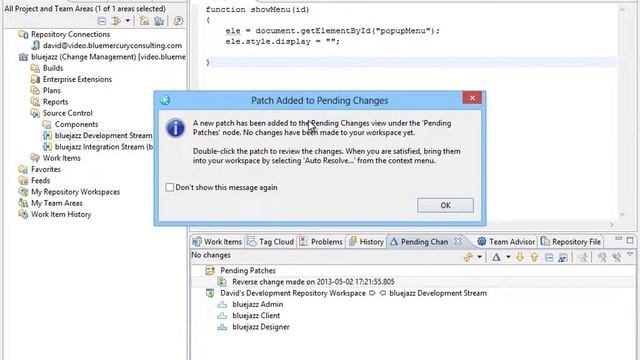Click the manage project areas icon
The width and height of the screenshot is (640, 360).
tap(144, 21)
